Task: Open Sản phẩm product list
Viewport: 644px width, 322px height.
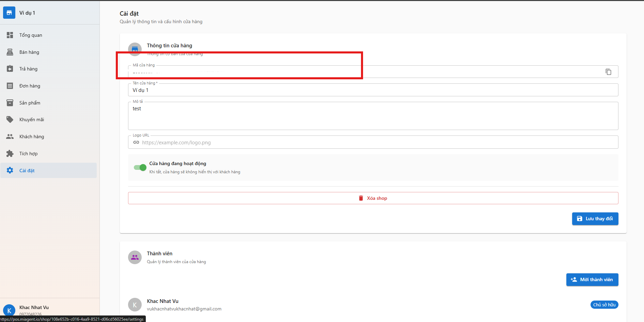Action: (x=30, y=103)
